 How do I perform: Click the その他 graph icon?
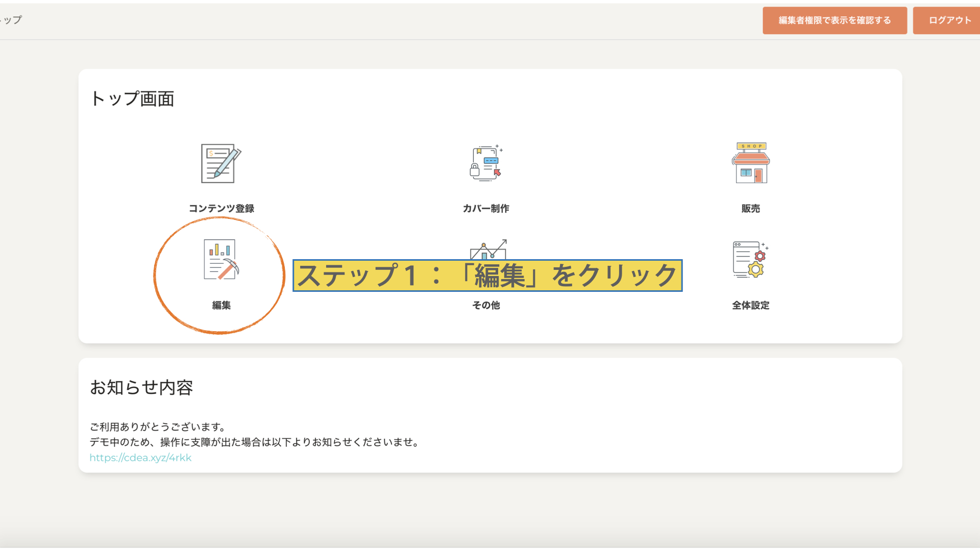(x=488, y=248)
